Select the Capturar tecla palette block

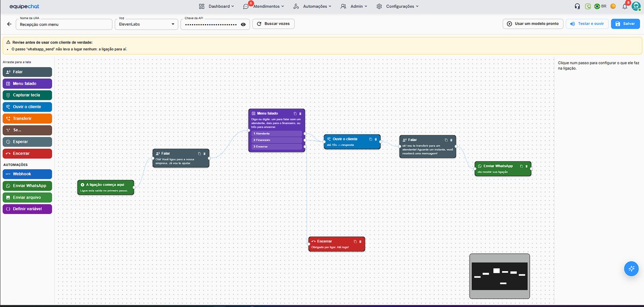tap(27, 95)
